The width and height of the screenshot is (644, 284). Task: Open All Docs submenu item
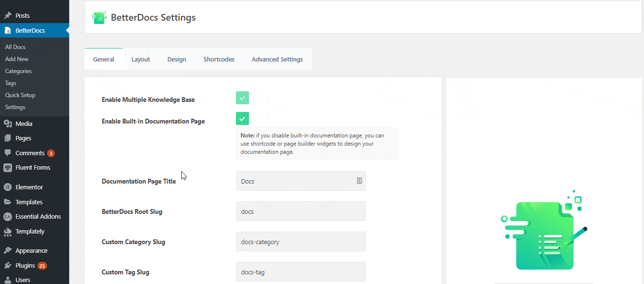point(15,47)
